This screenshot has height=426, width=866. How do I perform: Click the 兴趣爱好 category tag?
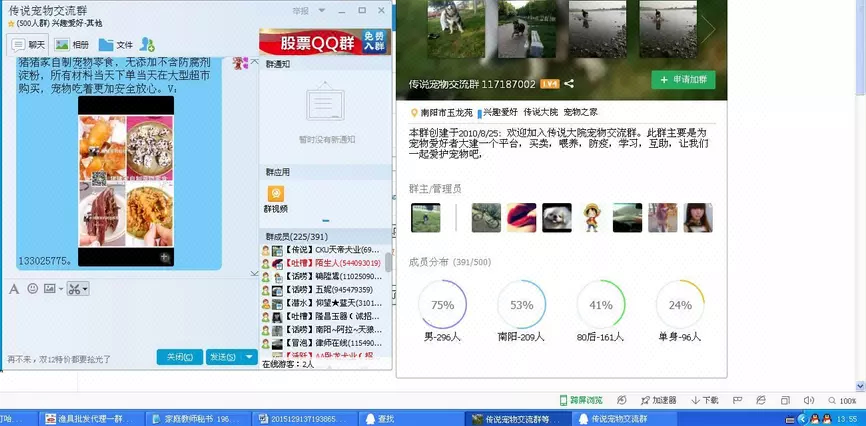(x=497, y=113)
